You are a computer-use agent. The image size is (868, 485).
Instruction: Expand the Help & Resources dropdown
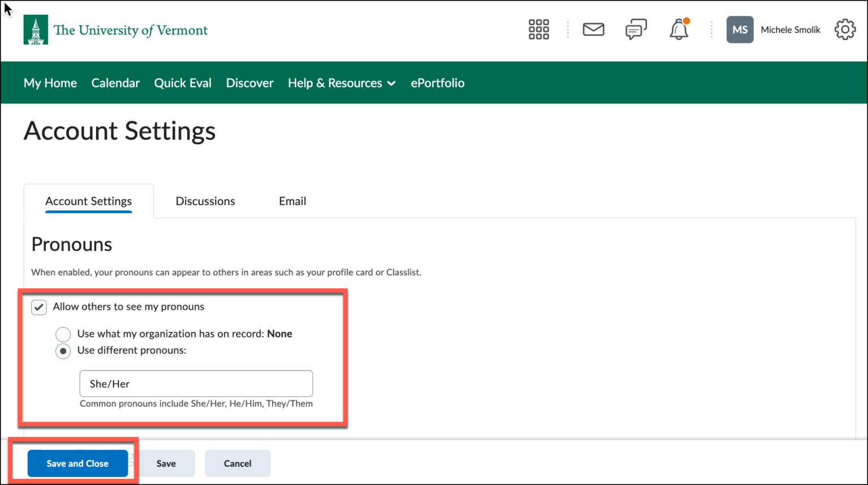[x=341, y=83]
